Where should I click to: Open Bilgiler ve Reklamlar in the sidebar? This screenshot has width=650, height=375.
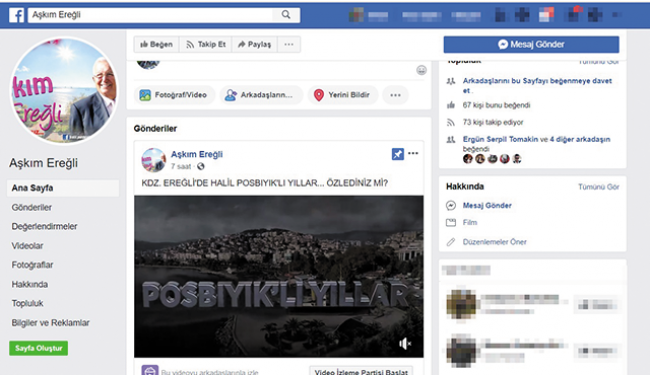coord(51,323)
